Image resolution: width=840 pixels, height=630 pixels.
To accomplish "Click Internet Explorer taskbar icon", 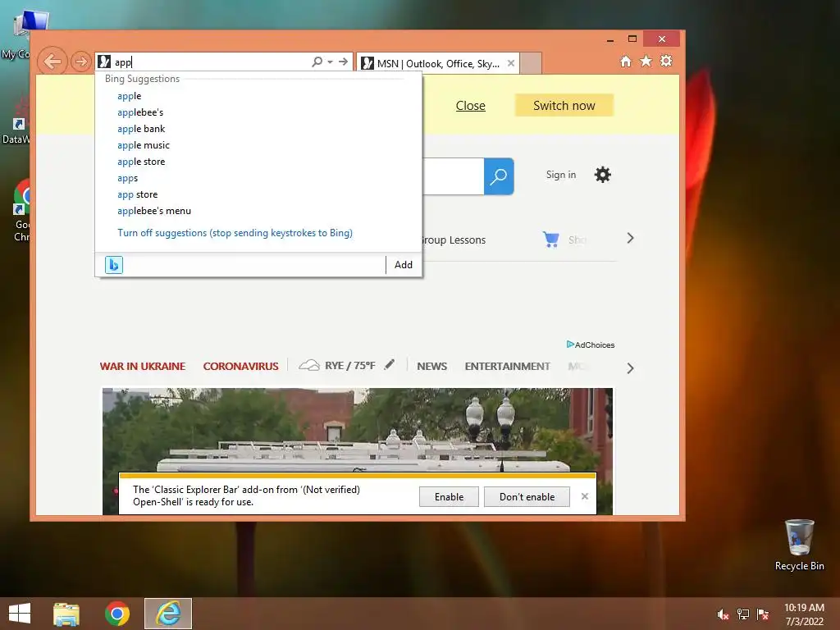I will tap(168, 614).
